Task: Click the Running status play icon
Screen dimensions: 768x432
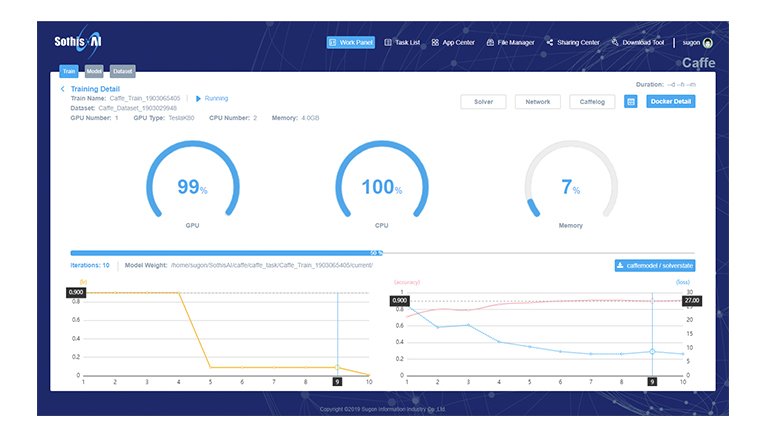Action: tap(198, 98)
